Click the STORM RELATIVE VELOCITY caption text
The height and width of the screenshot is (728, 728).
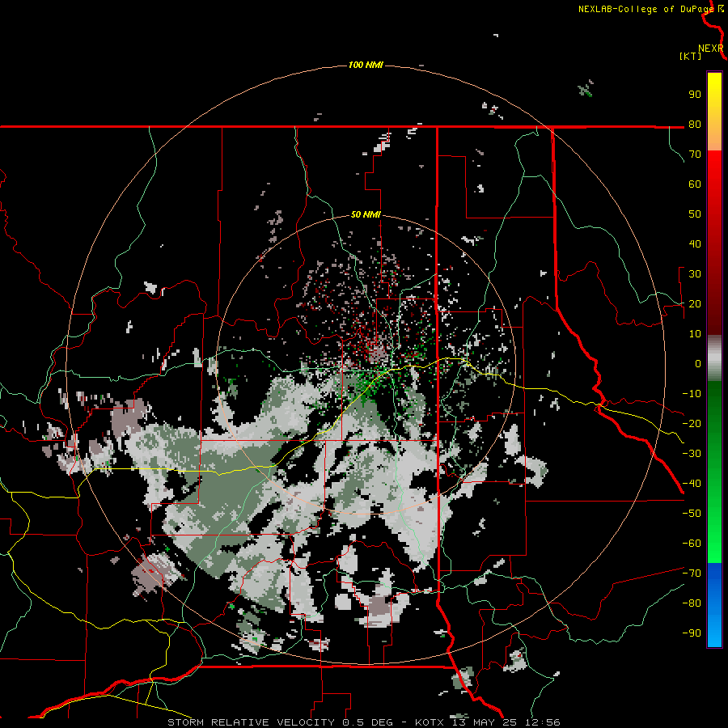pos(251,722)
